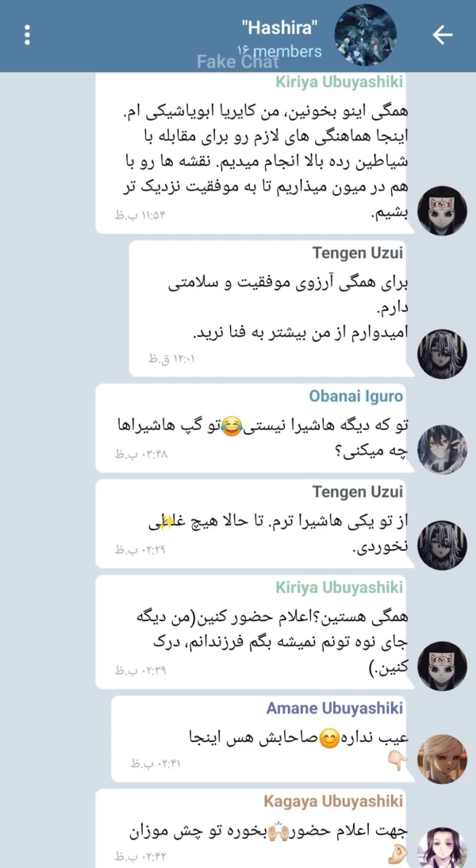Open Amane Ubuyashiki's avatar
This screenshot has height=868, width=476.
[442, 758]
